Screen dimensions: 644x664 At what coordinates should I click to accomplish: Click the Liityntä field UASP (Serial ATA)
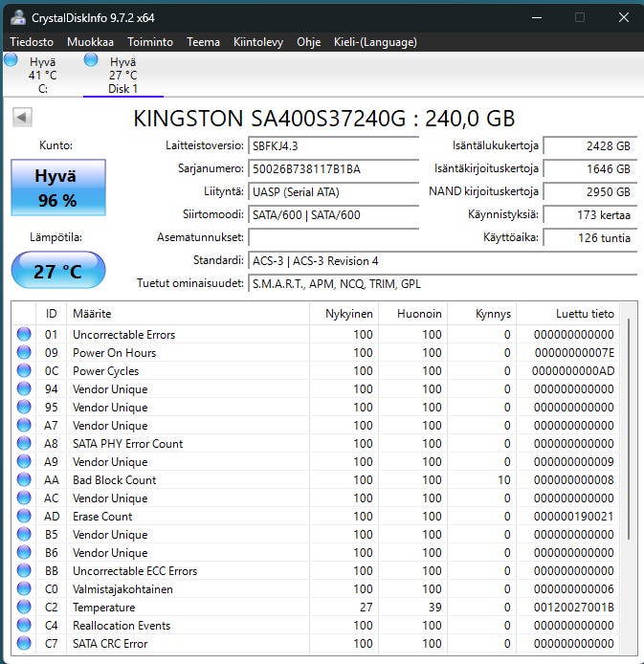(334, 191)
